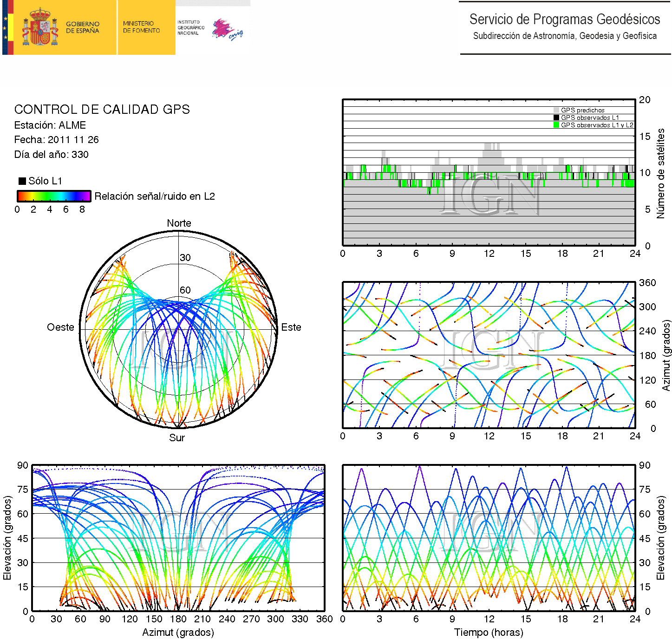Click the 'Estación: ALME' text

(x=50, y=125)
